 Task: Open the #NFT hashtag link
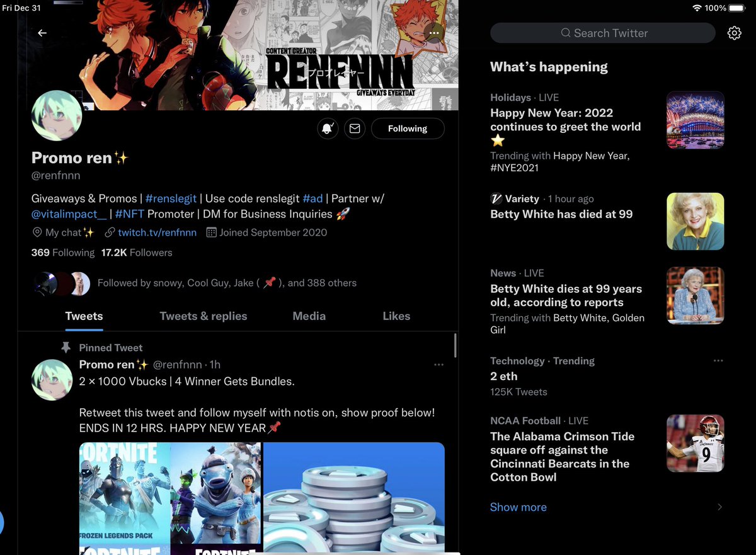pyautogui.click(x=130, y=214)
